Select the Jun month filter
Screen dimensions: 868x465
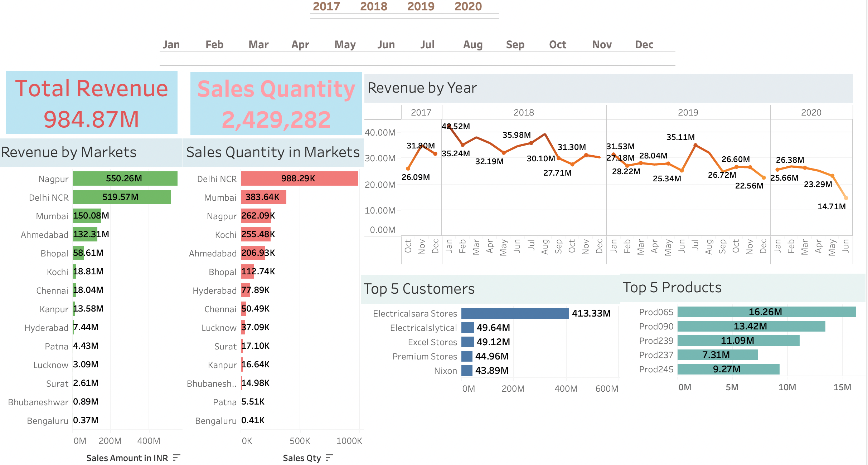[x=386, y=45]
